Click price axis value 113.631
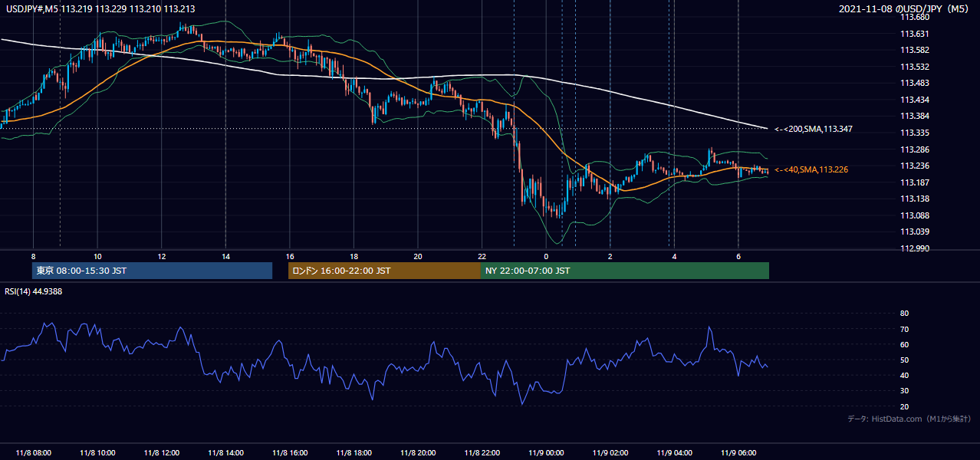This screenshot has height=460, width=980. (x=914, y=34)
